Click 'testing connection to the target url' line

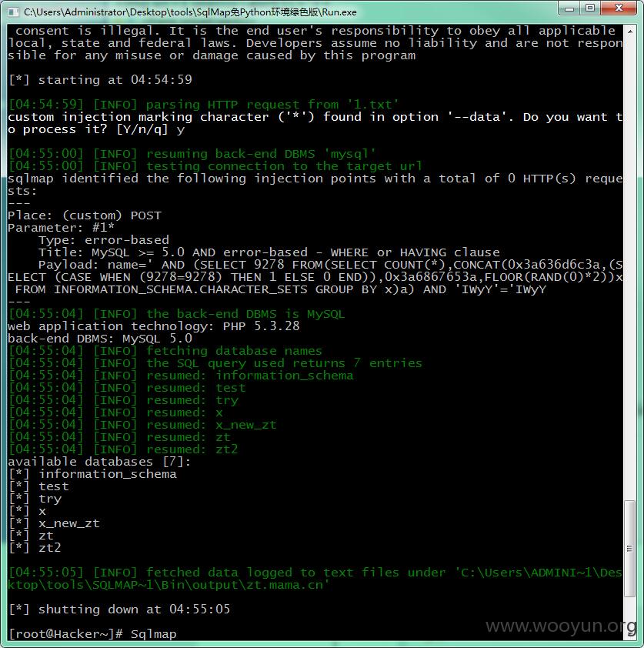pyautogui.click(x=215, y=166)
